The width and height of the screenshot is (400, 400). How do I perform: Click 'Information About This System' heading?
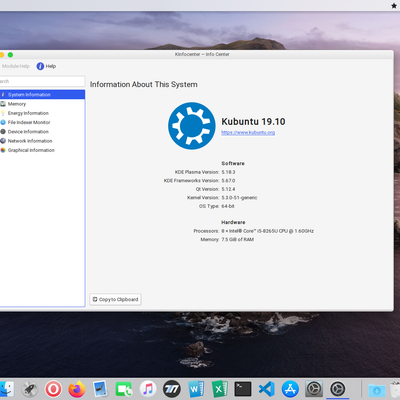(x=144, y=85)
